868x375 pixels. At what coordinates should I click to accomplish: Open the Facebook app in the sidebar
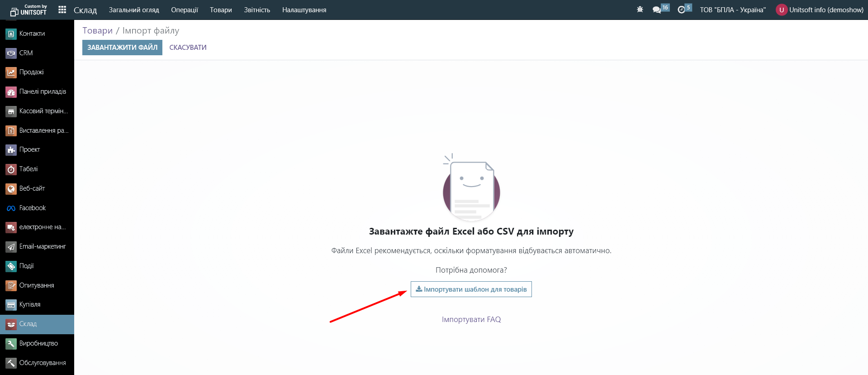[x=37, y=208]
